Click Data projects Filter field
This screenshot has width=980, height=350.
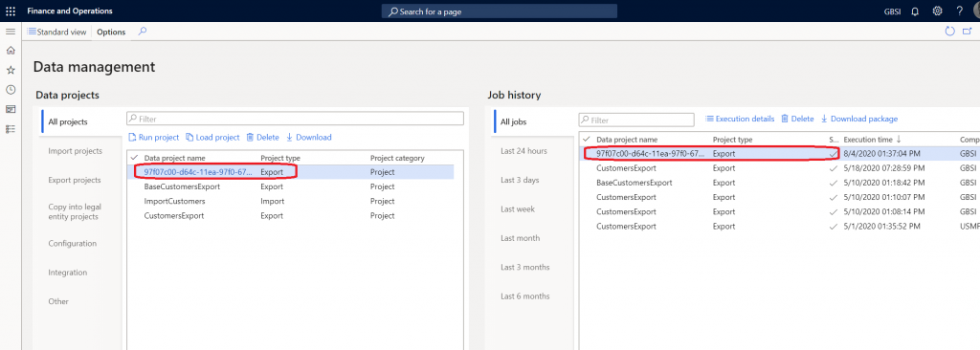coord(295,119)
